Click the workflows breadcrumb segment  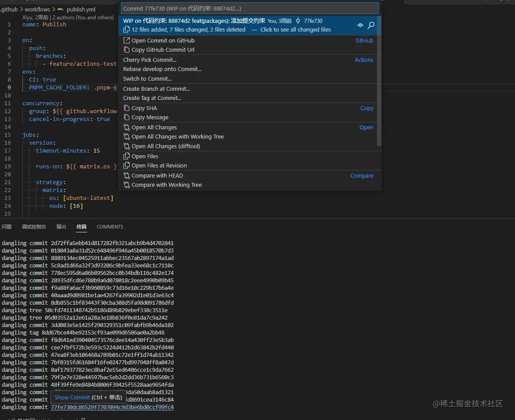[37, 9]
